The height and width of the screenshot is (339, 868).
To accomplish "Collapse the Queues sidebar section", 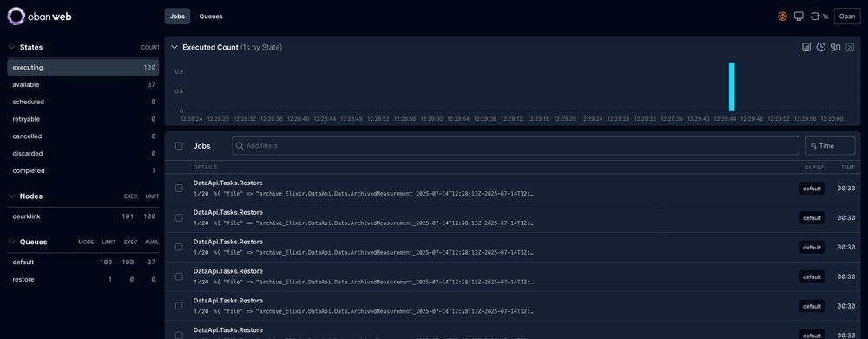I will pyautogui.click(x=11, y=242).
